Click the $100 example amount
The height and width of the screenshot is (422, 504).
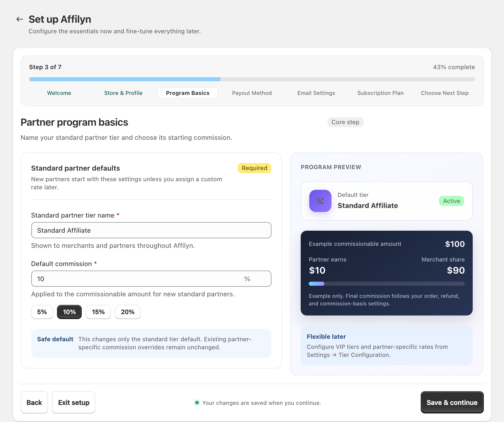[455, 244]
